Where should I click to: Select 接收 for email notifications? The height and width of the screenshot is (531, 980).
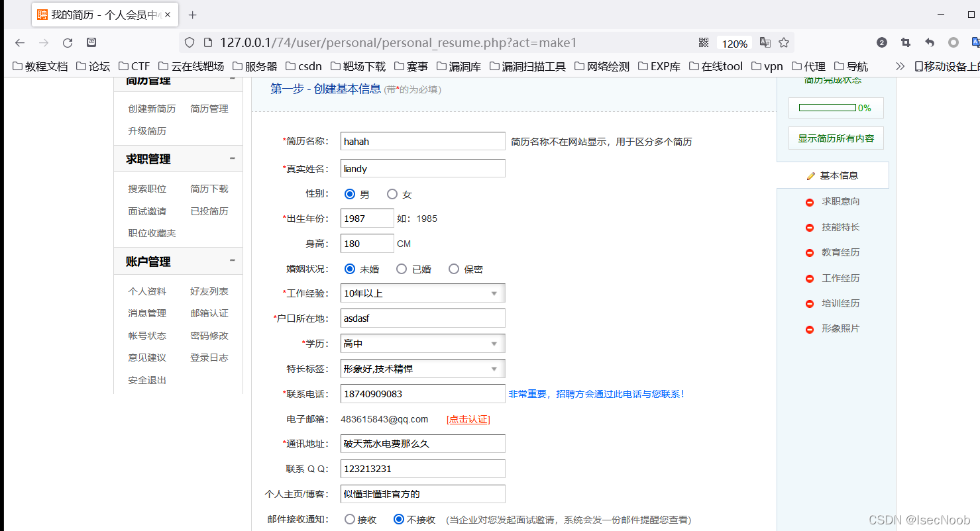click(349, 519)
